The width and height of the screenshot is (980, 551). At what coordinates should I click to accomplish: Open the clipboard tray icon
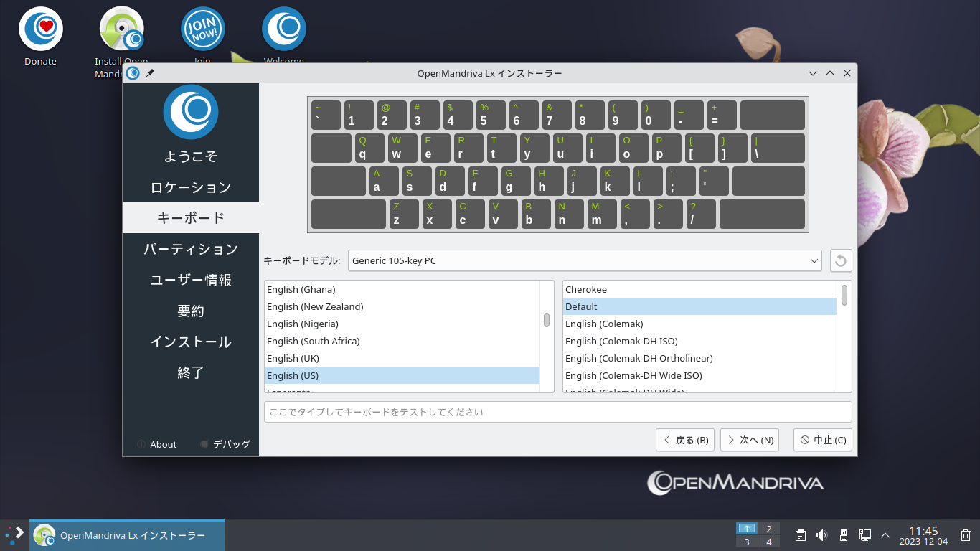(x=801, y=535)
